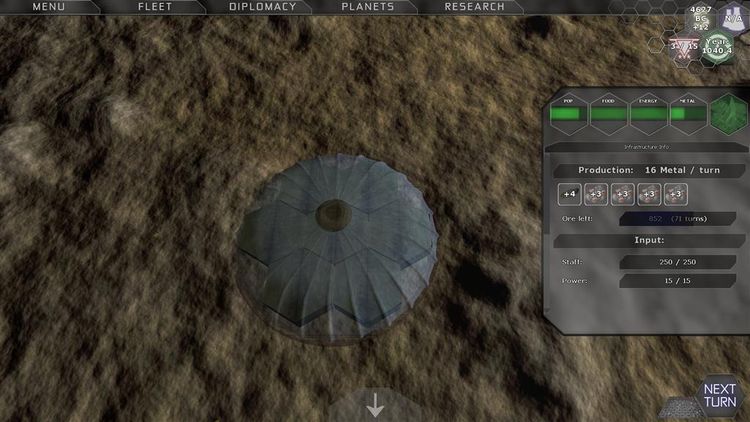
Task: Open the FLEET screen
Action: tap(154, 7)
